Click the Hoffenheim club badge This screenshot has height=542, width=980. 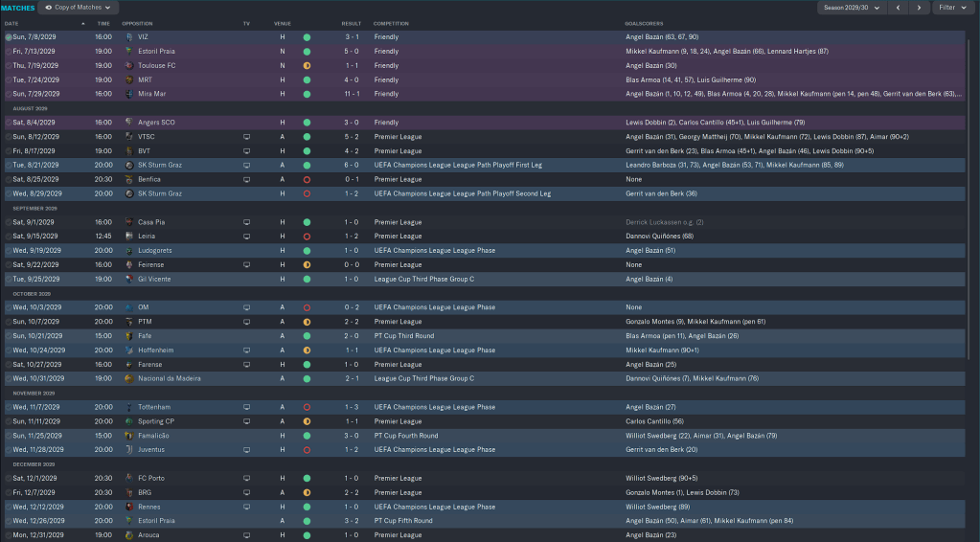[x=129, y=350]
